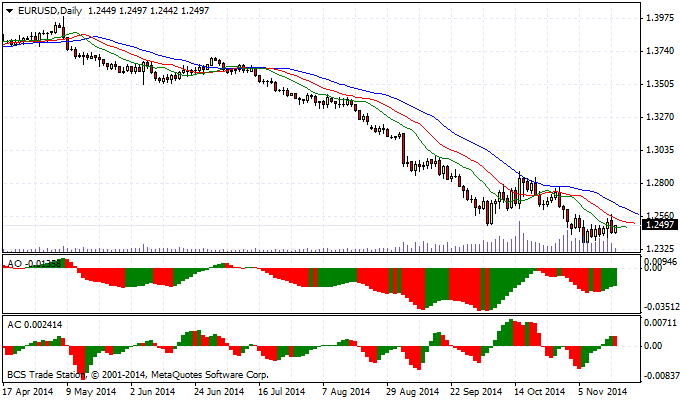Image resolution: width=680 pixels, height=400 pixels.
Task: Click the 7 Aug 2014 date label
Action: 347,392
